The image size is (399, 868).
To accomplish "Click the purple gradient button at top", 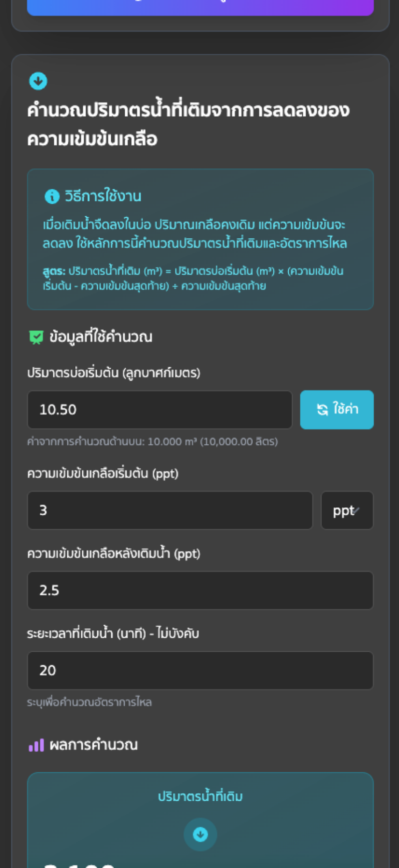I will click(200, 7).
